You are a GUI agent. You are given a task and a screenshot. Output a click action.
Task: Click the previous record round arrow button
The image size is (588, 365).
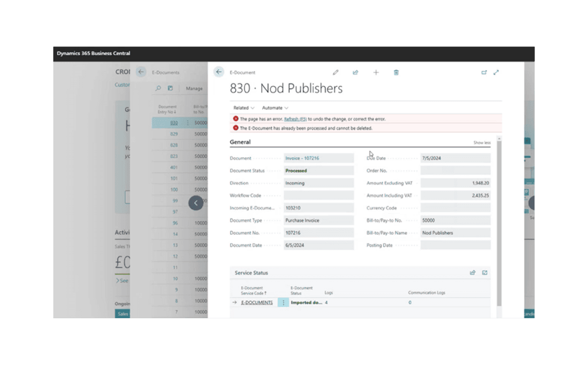(196, 203)
